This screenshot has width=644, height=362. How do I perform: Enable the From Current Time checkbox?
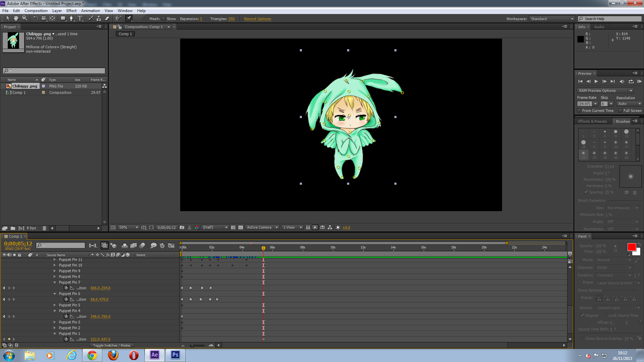580,110
